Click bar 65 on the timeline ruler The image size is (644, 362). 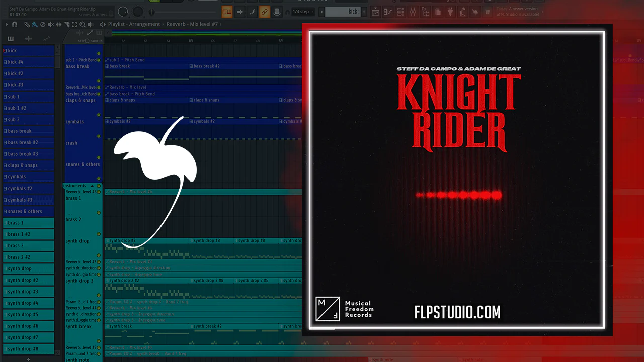pos(191,40)
